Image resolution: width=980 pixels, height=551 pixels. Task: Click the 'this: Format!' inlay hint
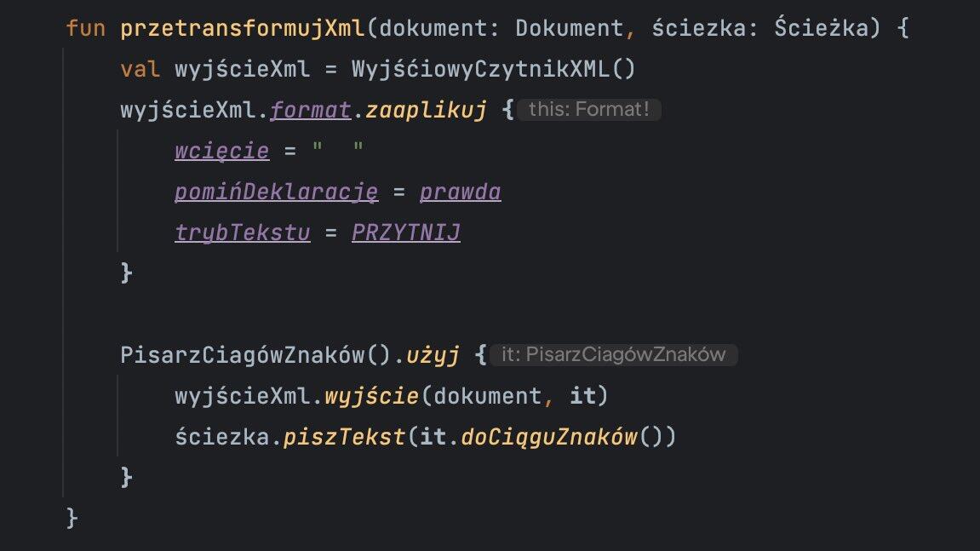point(588,110)
